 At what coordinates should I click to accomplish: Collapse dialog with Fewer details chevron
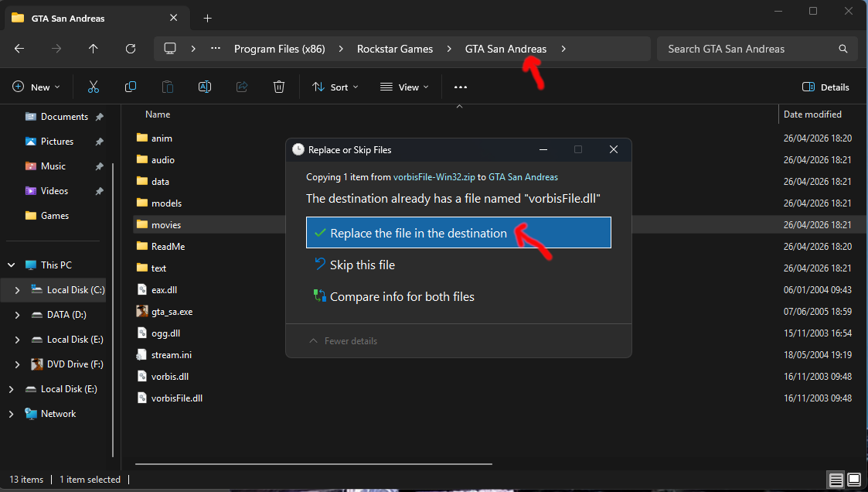pos(313,340)
